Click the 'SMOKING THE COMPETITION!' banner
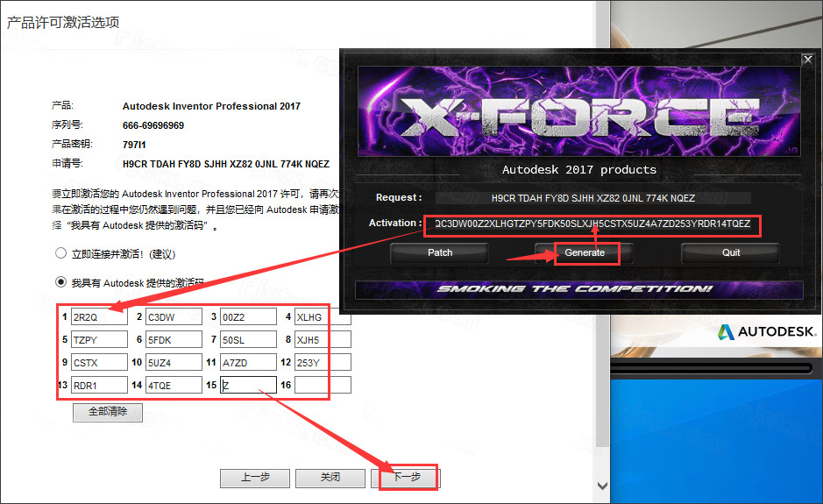The image size is (823, 504). [579, 289]
